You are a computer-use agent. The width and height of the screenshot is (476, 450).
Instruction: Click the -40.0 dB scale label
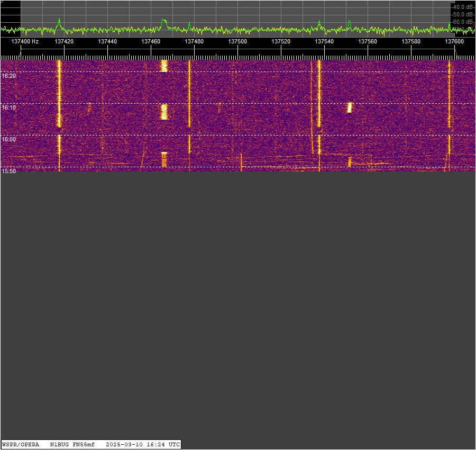[x=462, y=7]
